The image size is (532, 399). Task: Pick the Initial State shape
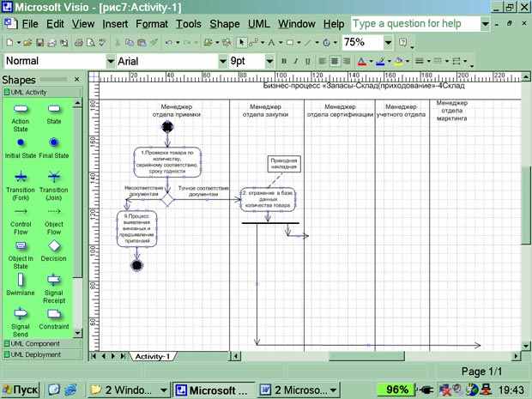(21, 148)
